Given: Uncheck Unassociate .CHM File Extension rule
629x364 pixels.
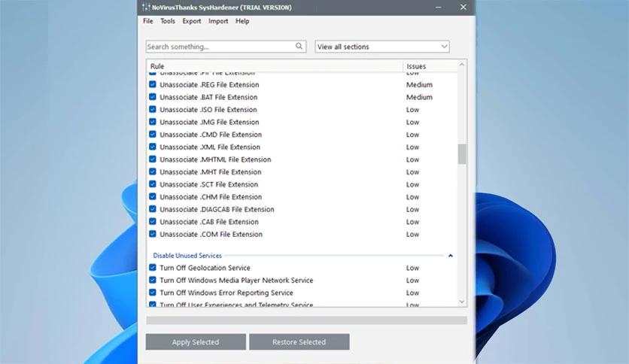Looking at the screenshot, I should click(153, 197).
